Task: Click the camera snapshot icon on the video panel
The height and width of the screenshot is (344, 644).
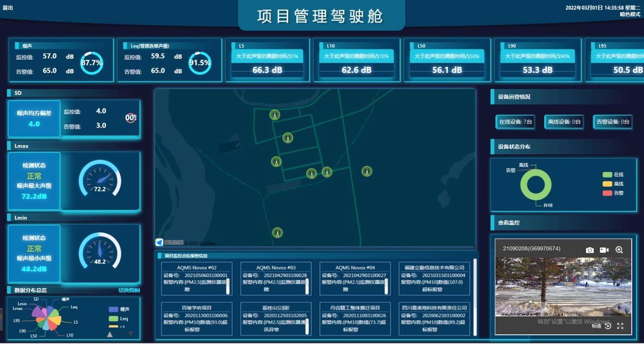Action: click(589, 249)
